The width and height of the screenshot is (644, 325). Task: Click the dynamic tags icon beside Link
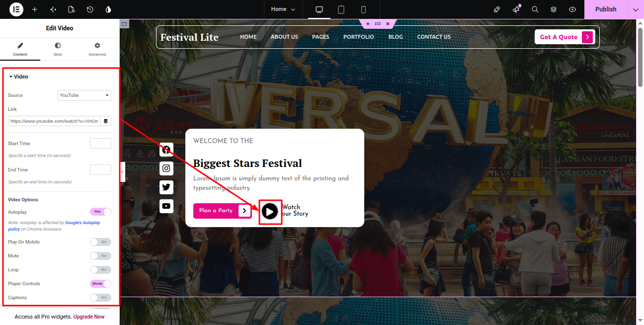tap(106, 121)
